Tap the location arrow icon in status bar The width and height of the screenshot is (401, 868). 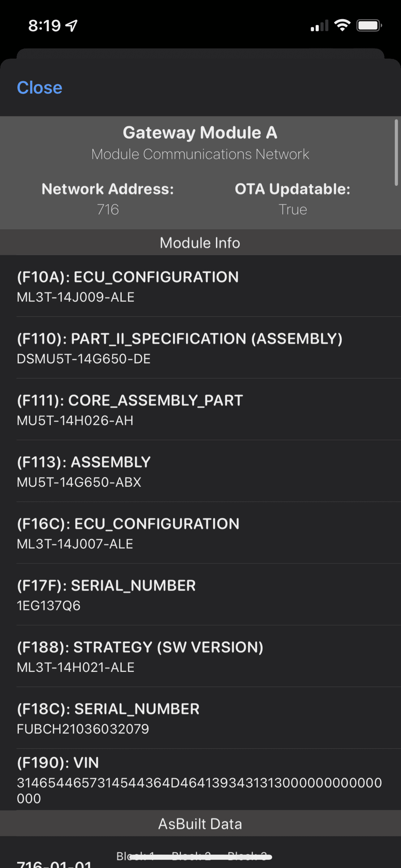72,25
